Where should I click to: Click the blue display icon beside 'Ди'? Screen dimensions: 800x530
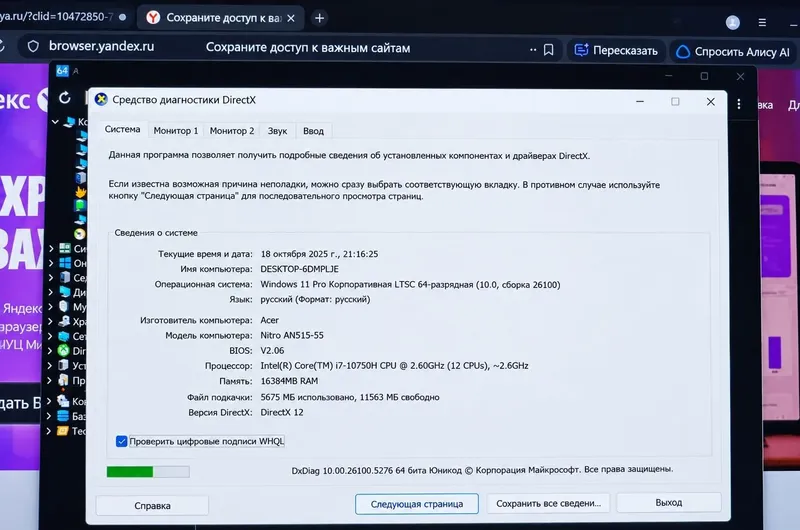click(64, 292)
